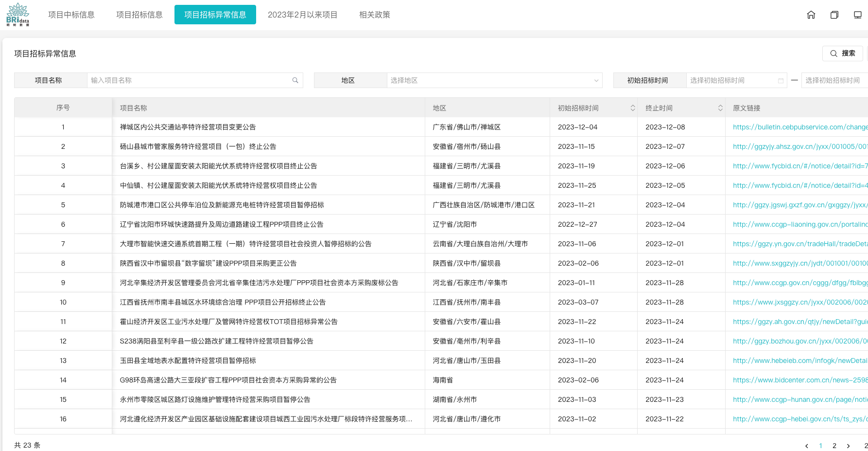Screen dimensions: 868x451
Task: Click 霍山经济开发区工业污水处理厂 project name
Action: pos(228,322)
